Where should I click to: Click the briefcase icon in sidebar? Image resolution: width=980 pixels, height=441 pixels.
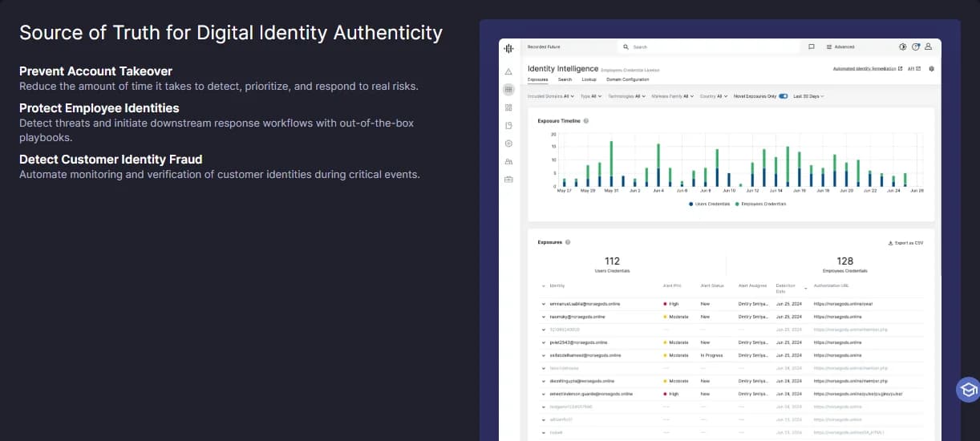508,179
